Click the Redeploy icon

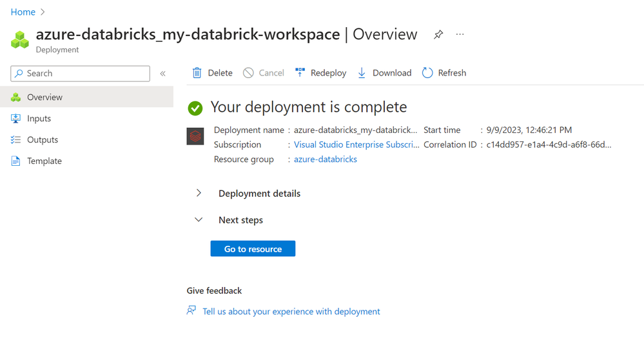click(300, 72)
